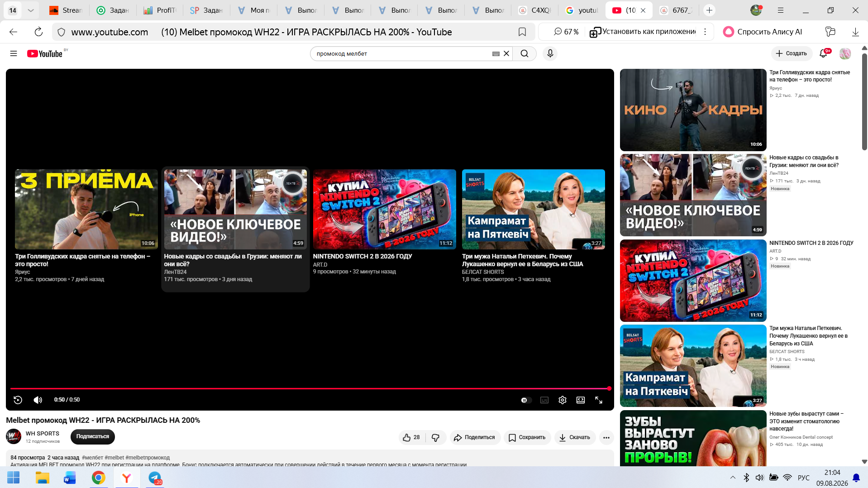This screenshot has width=868, height=488.
Task: Seek on the video progress bar
Action: pos(310,388)
